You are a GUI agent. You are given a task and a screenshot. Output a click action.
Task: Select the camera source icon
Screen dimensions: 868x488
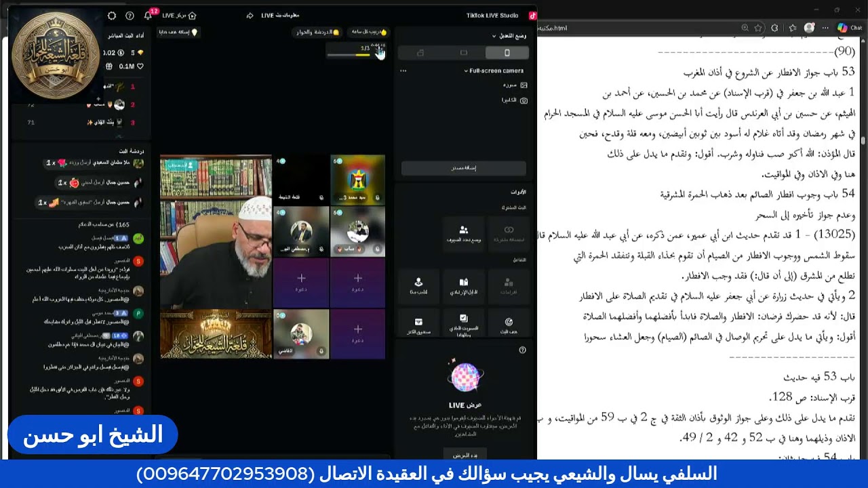tap(524, 100)
